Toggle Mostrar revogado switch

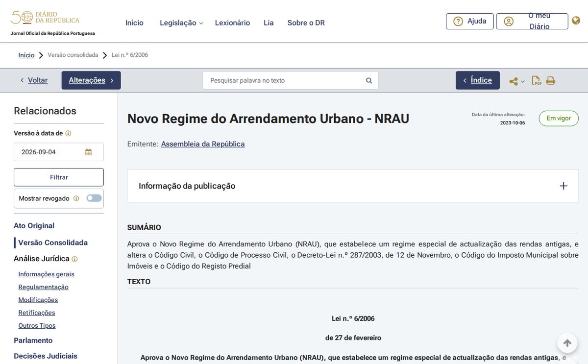pos(94,198)
